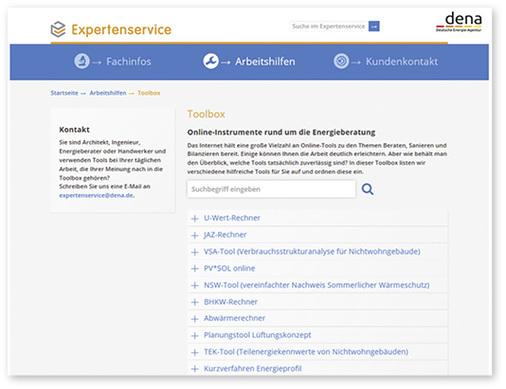Click the blue search submit arrow button
Viewport: 506px width, 389px height.
point(374,26)
